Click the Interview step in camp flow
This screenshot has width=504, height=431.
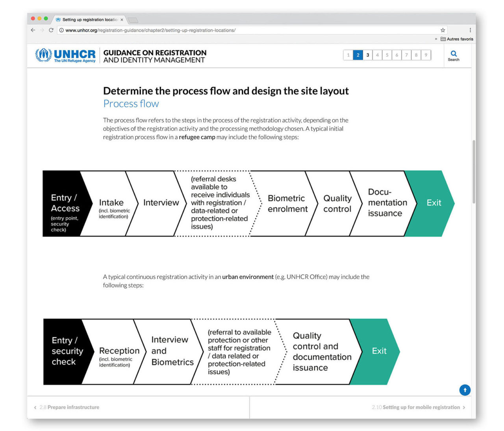click(x=159, y=203)
